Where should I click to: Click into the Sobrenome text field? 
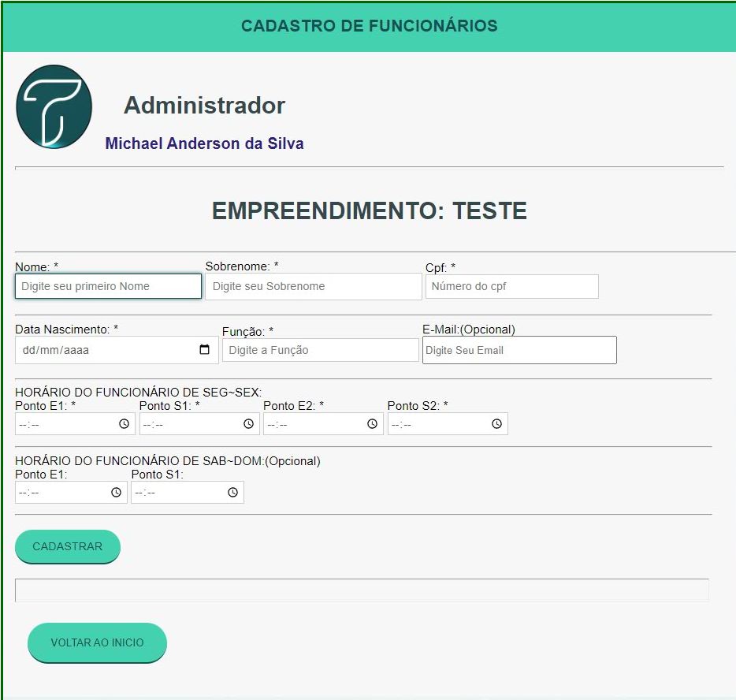(x=313, y=286)
